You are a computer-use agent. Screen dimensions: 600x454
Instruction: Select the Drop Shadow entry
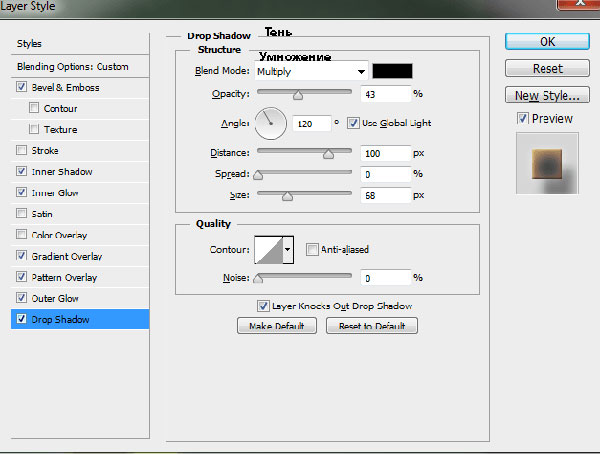80,319
